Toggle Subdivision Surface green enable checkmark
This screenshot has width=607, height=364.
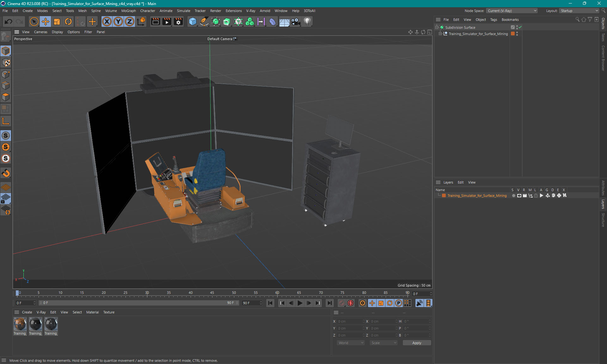point(520,27)
